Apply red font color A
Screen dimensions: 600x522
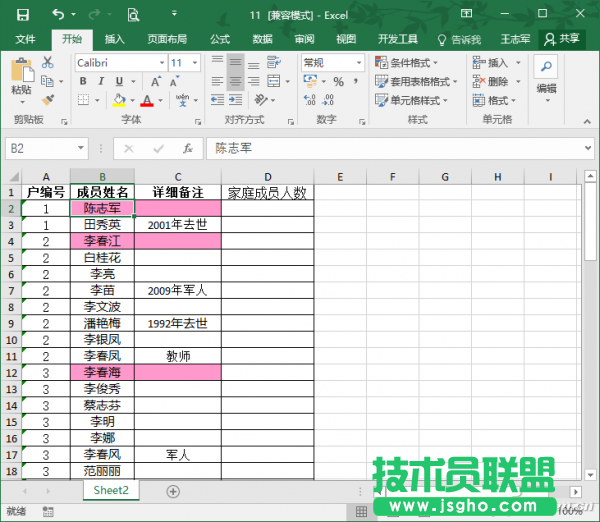pyautogui.click(x=147, y=100)
